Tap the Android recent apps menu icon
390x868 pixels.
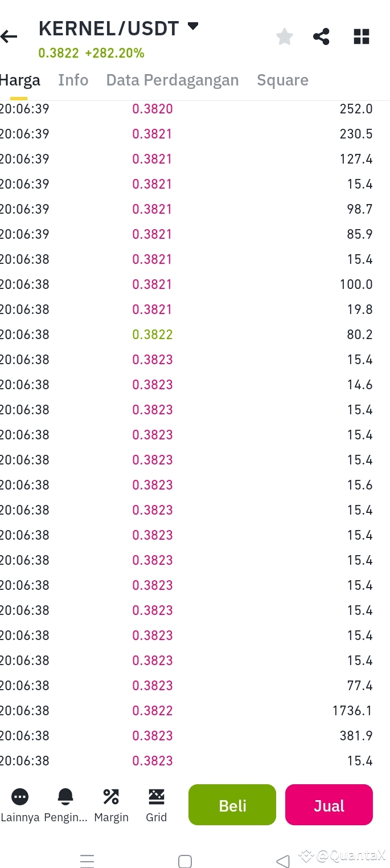(x=87, y=861)
